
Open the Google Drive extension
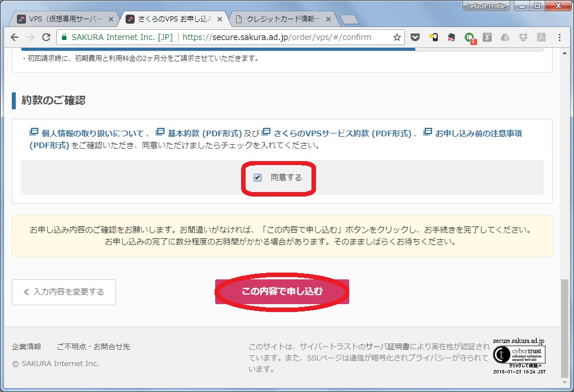[x=505, y=37]
